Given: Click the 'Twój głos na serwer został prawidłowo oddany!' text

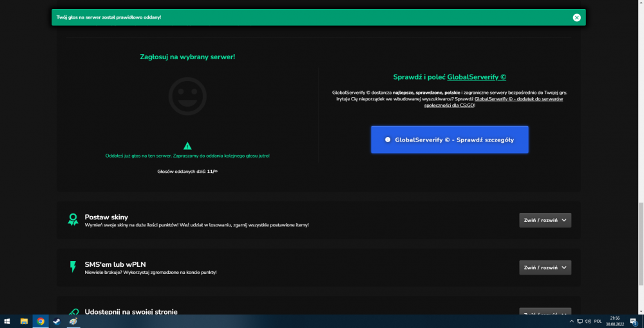Looking at the screenshot, I should [x=109, y=17].
